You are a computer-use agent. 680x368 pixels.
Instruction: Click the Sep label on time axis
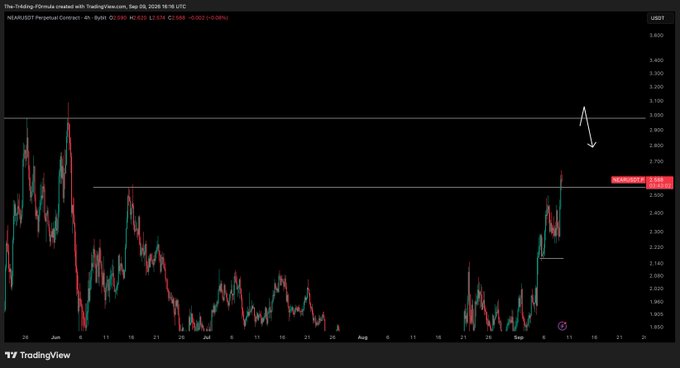click(519, 337)
